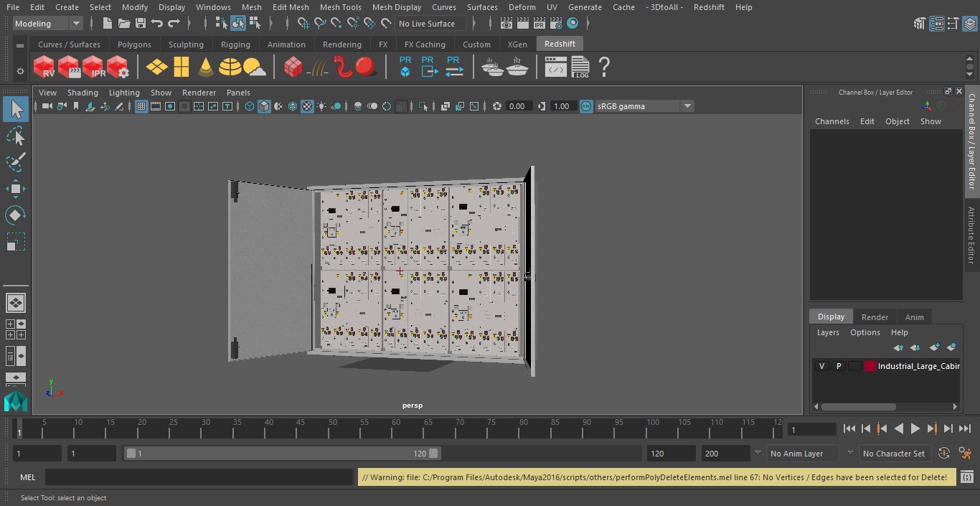980x506 pixels.
Task: Click the MEL command input field
Action: [x=199, y=477]
